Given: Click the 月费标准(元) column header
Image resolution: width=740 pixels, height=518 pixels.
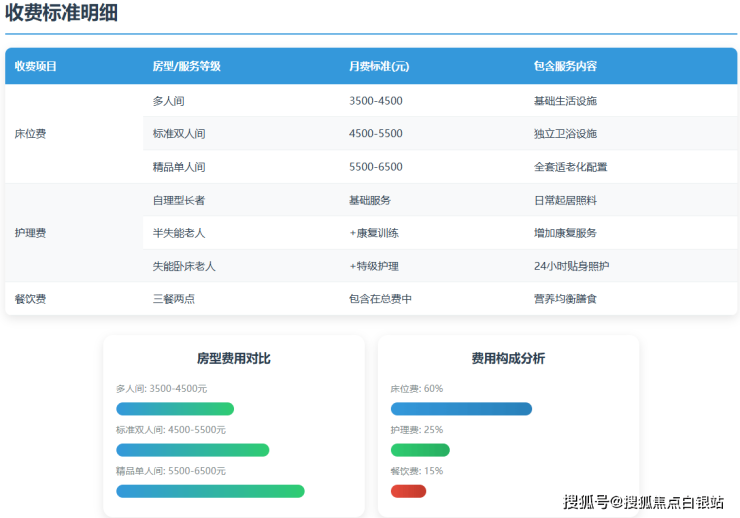Looking at the screenshot, I should (379, 66).
